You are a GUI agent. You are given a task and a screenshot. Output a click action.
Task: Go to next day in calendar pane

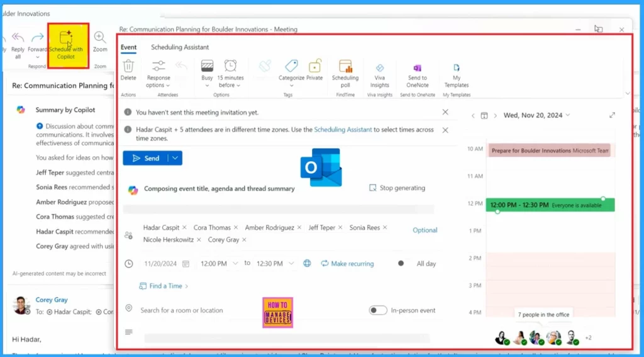(x=496, y=116)
